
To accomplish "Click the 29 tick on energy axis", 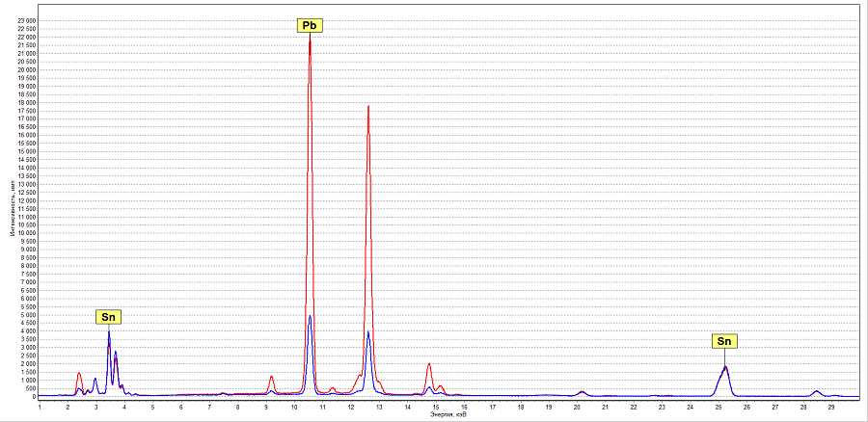I will click(831, 407).
